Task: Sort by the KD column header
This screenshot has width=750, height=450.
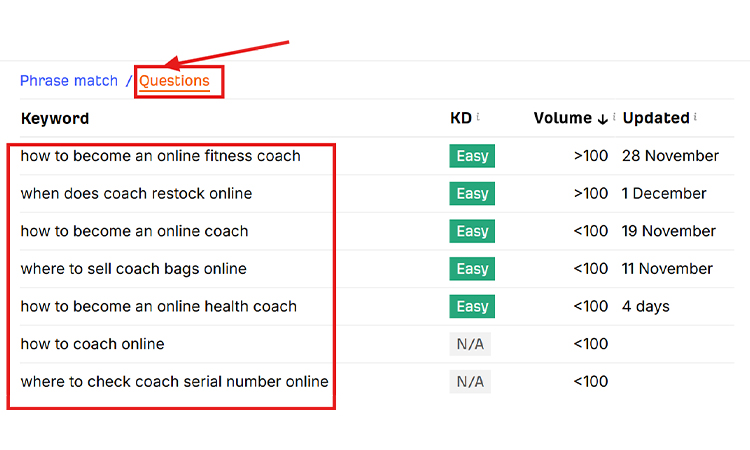Action: tap(460, 118)
